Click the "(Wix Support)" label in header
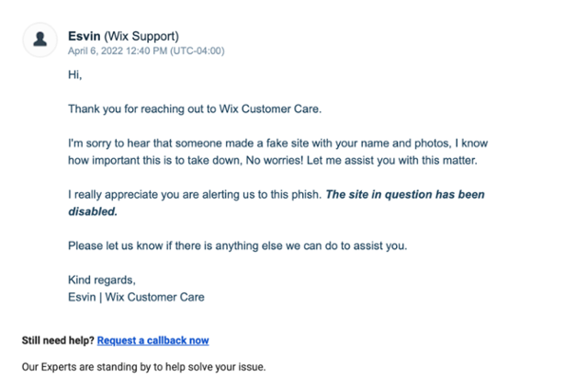Screen dimensions: 588x389 (145, 36)
